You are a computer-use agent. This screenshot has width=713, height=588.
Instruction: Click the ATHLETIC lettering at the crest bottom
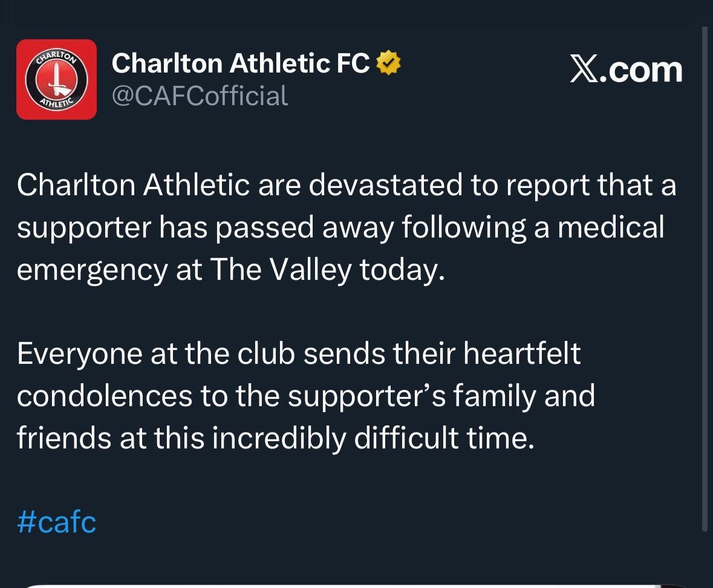(56, 102)
